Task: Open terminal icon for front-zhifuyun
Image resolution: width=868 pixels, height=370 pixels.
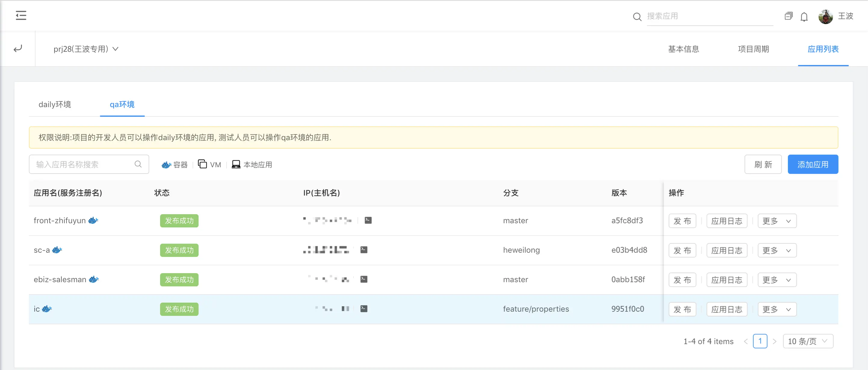Action: point(368,220)
